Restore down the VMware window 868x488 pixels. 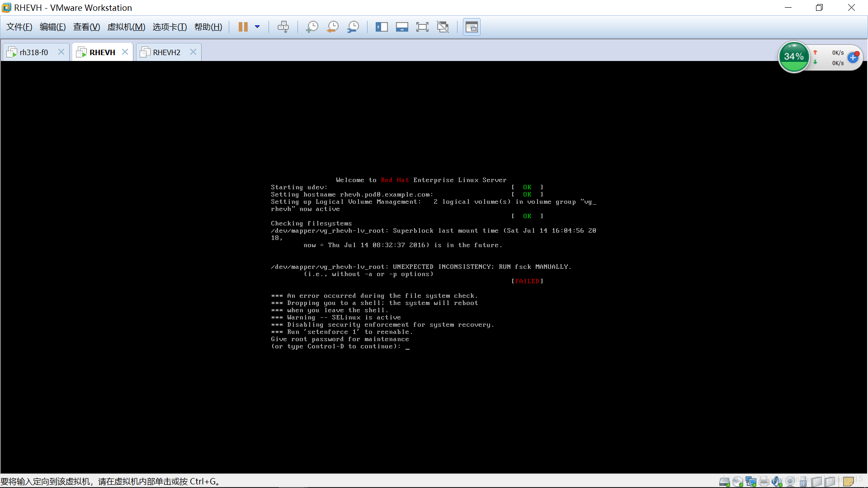pos(819,8)
